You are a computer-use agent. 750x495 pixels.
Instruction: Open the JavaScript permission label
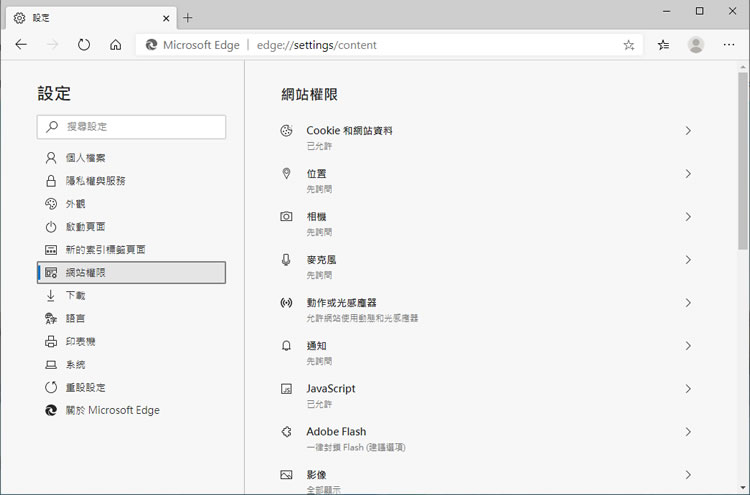(331, 389)
